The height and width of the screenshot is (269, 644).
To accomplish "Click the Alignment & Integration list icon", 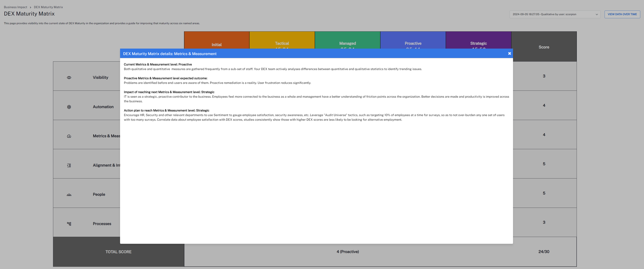I will (x=69, y=165).
